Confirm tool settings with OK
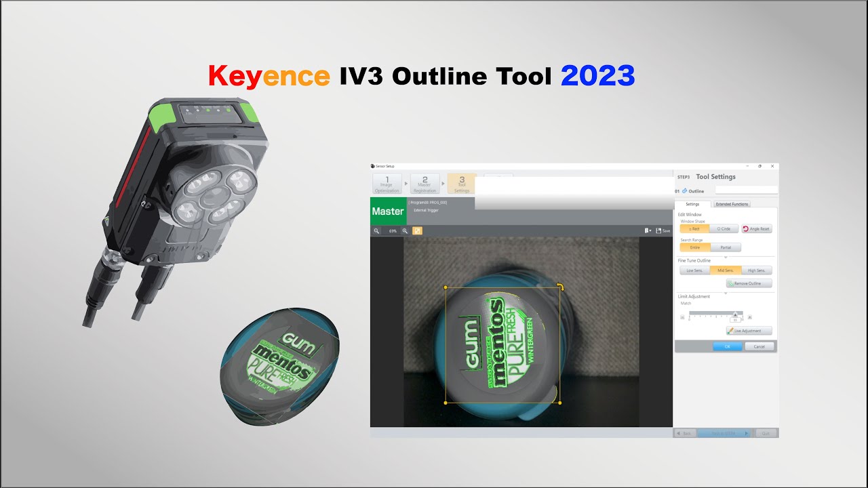The width and height of the screenshot is (868, 488). coord(727,346)
